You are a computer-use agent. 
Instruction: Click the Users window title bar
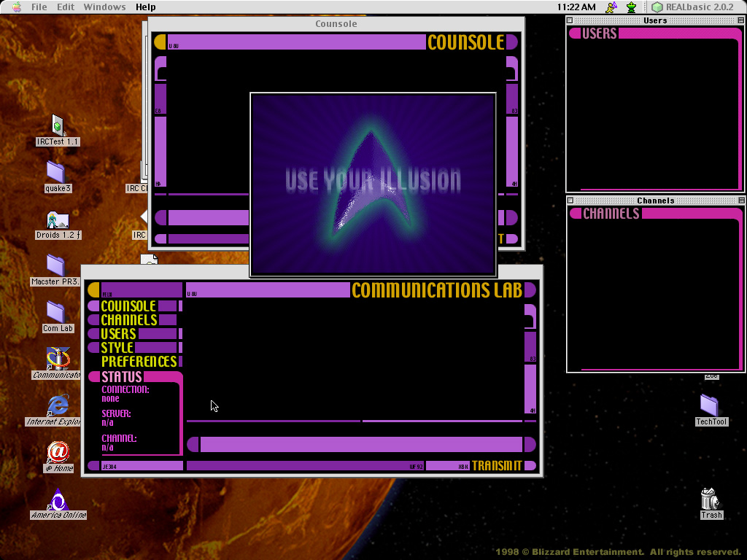pos(655,20)
